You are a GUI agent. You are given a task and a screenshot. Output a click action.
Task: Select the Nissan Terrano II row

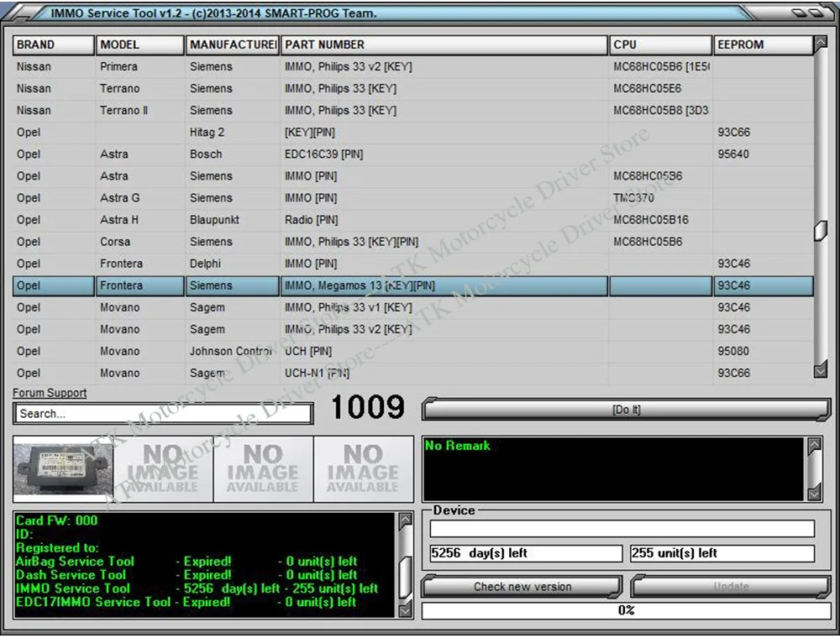point(412,111)
